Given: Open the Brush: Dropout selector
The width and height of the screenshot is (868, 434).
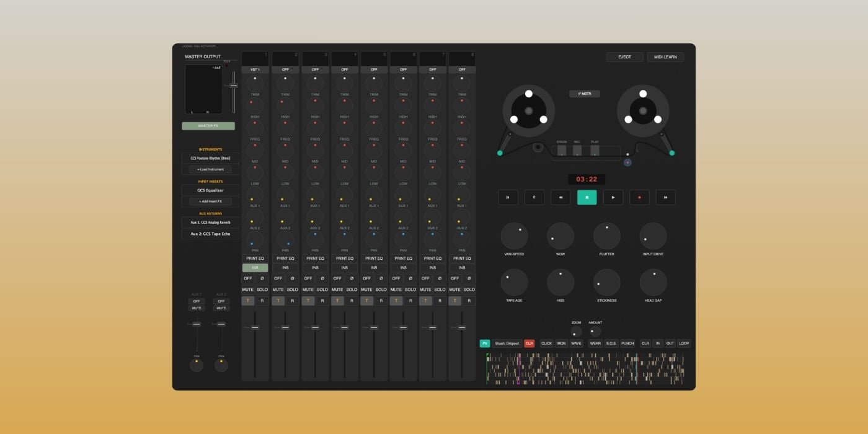Looking at the screenshot, I should tap(507, 343).
